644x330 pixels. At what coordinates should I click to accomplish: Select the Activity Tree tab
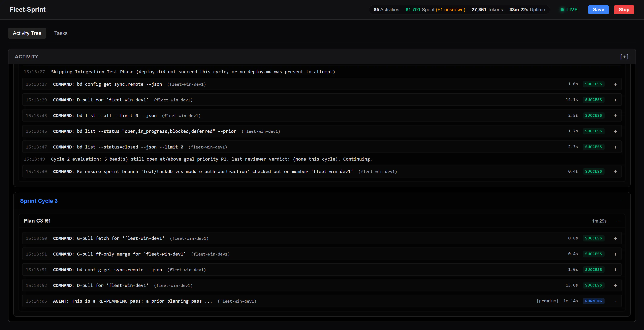click(x=27, y=33)
